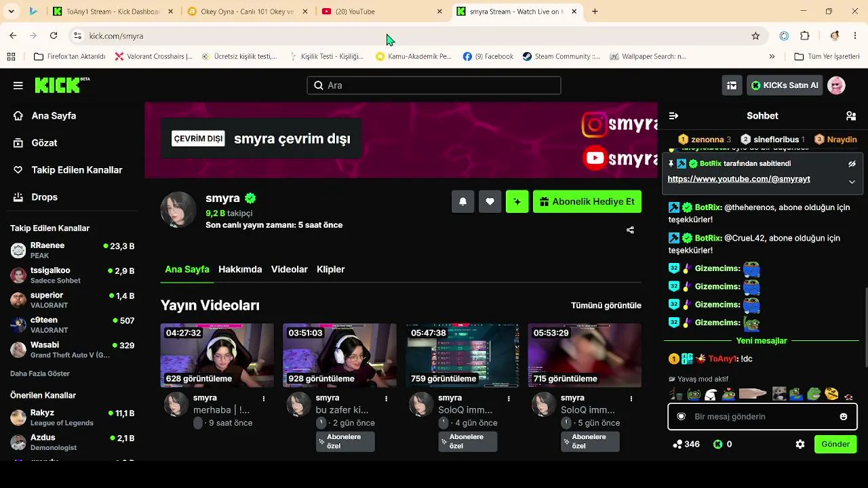Screen dimensions: 868x488
Task: Switch to the YouTube browser tab
Action: (x=382, y=12)
